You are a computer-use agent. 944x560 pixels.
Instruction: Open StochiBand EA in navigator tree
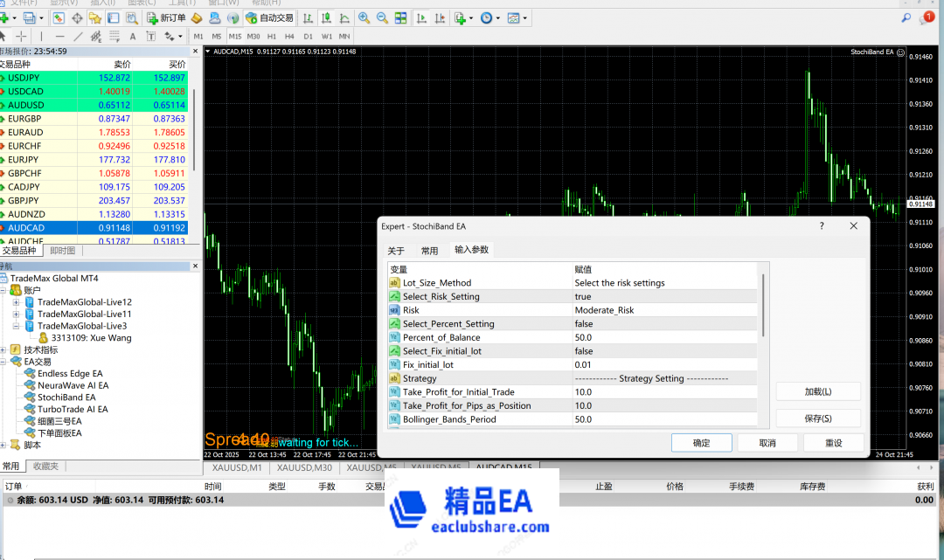pyautogui.click(x=66, y=398)
